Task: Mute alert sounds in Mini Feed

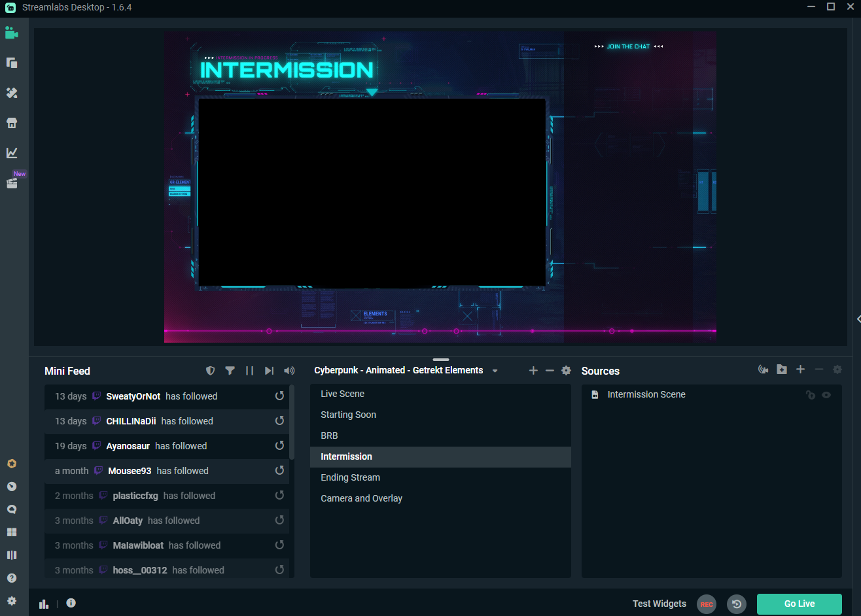Action: click(289, 371)
